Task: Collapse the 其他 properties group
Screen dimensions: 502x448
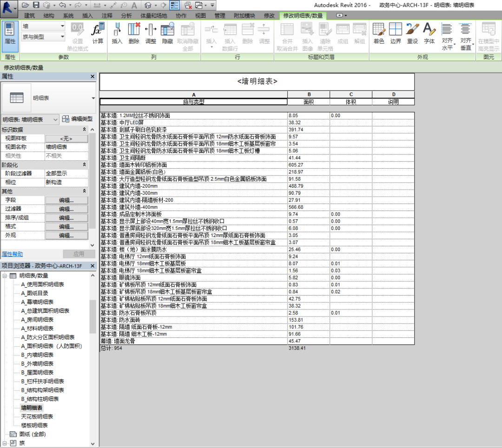Action: click(x=84, y=191)
